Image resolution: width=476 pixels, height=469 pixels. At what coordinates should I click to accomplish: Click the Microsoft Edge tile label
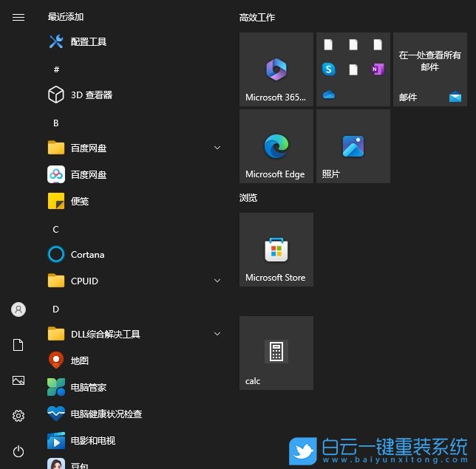[x=275, y=174]
